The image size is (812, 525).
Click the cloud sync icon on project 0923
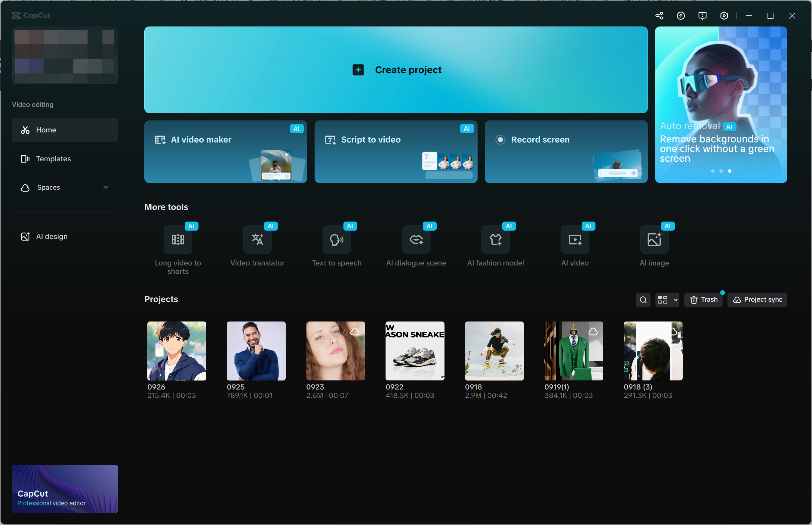tap(355, 331)
